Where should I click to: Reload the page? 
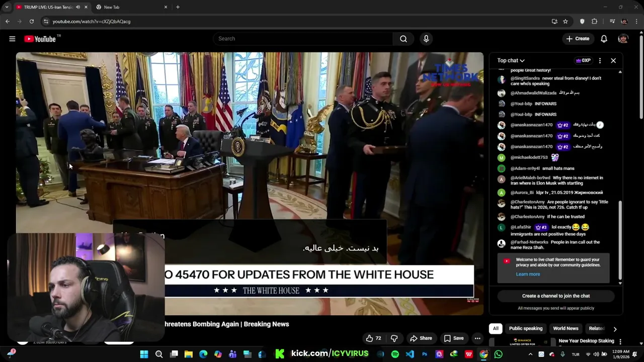(x=31, y=21)
